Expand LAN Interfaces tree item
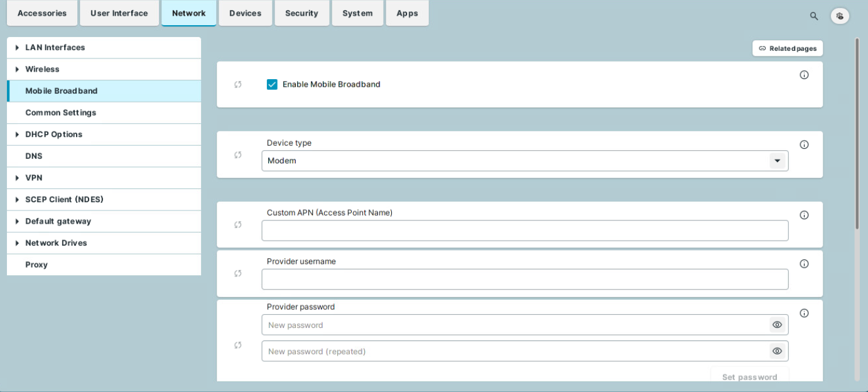The width and height of the screenshot is (868, 392). coord(17,48)
